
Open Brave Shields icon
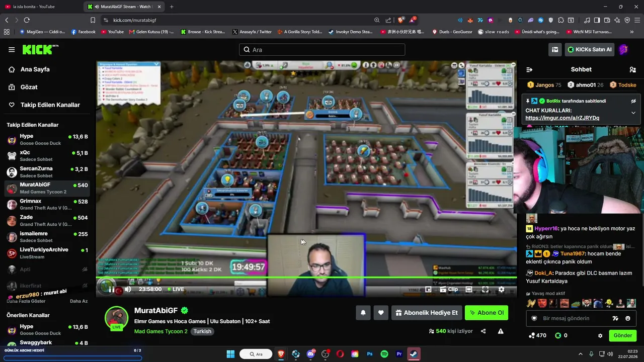point(401,20)
